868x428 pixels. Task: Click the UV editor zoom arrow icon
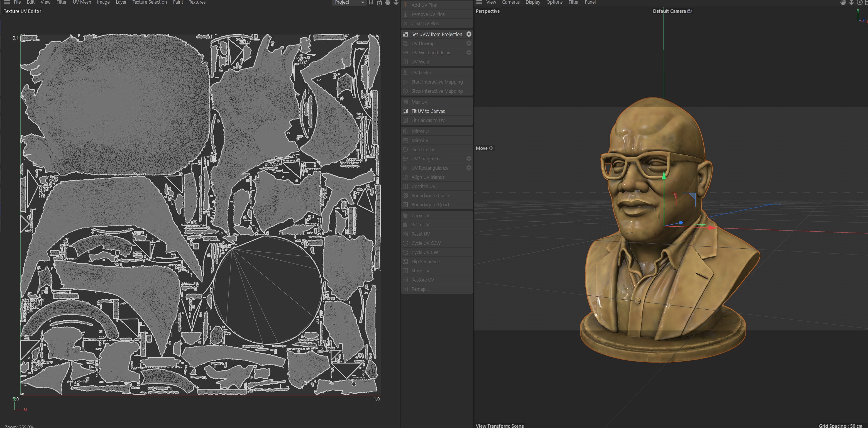(396, 2)
